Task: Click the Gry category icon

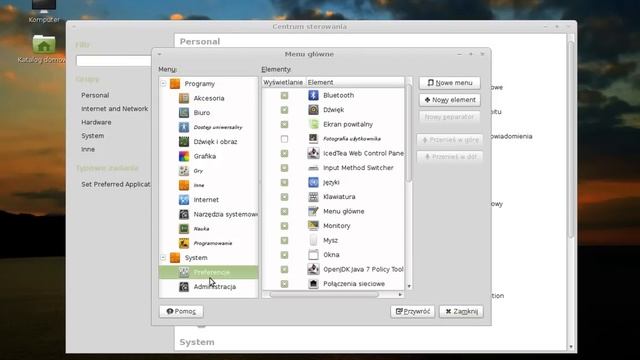Action: point(184,171)
